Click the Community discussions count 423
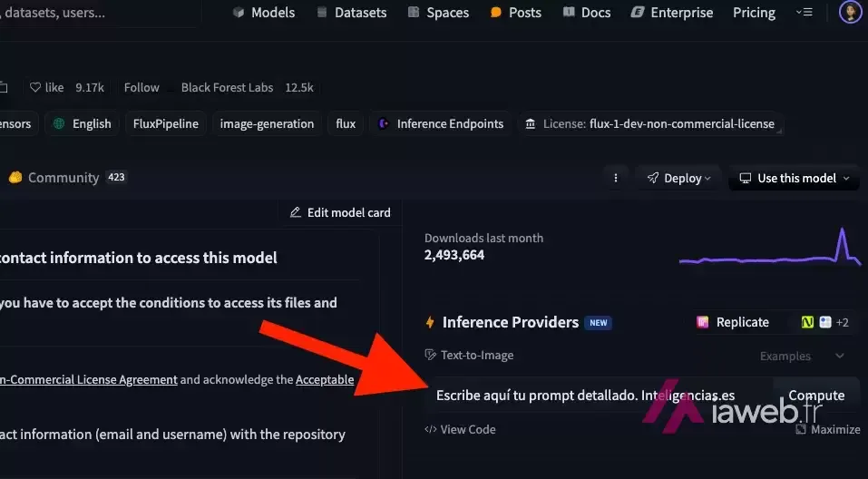This screenshot has width=868, height=479. point(116,177)
